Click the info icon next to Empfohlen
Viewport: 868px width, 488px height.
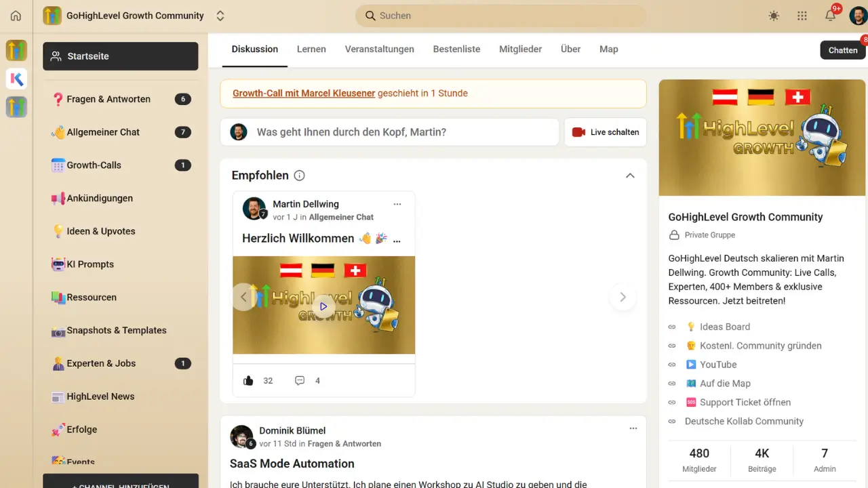click(299, 176)
